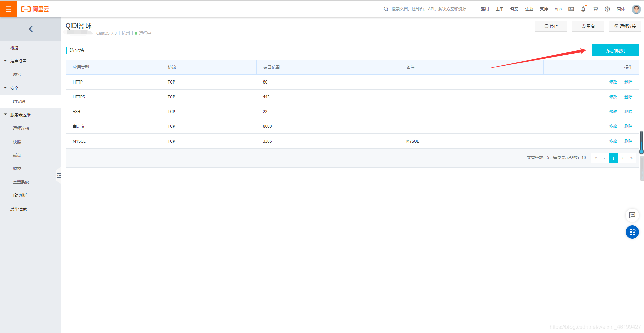Modify the MYSQL rule
This screenshot has width=644, height=333.
tap(613, 141)
